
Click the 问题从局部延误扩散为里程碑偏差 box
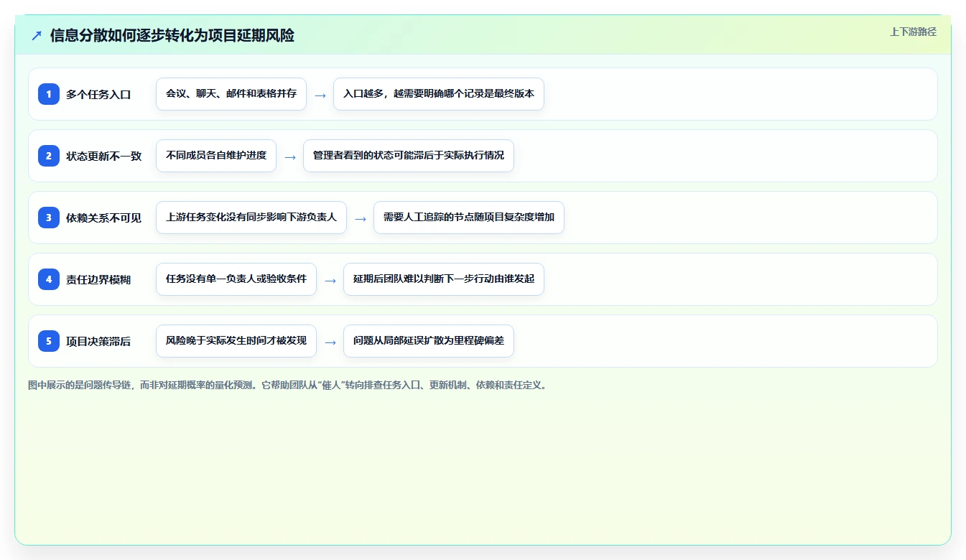point(429,341)
